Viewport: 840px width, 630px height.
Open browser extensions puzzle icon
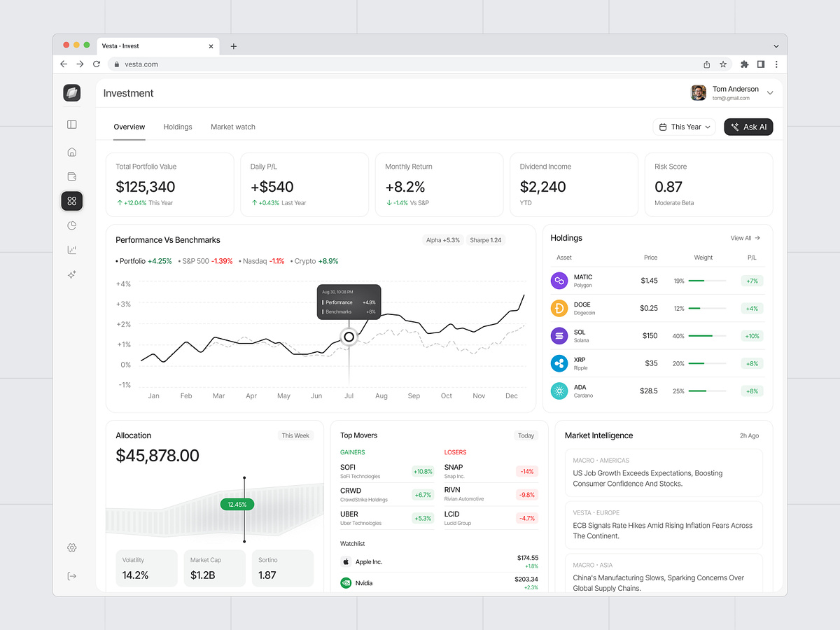click(x=744, y=64)
